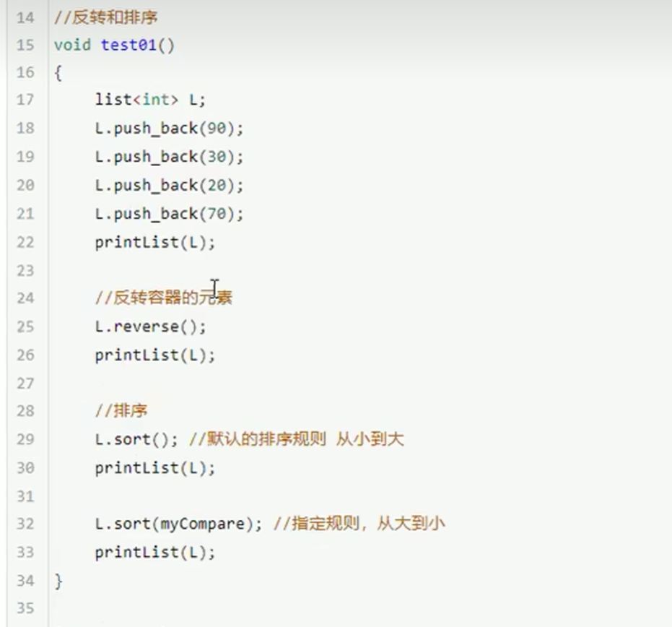The image size is (672, 627).
Task: Click the function name test01
Action: click(x=128, y=45)
